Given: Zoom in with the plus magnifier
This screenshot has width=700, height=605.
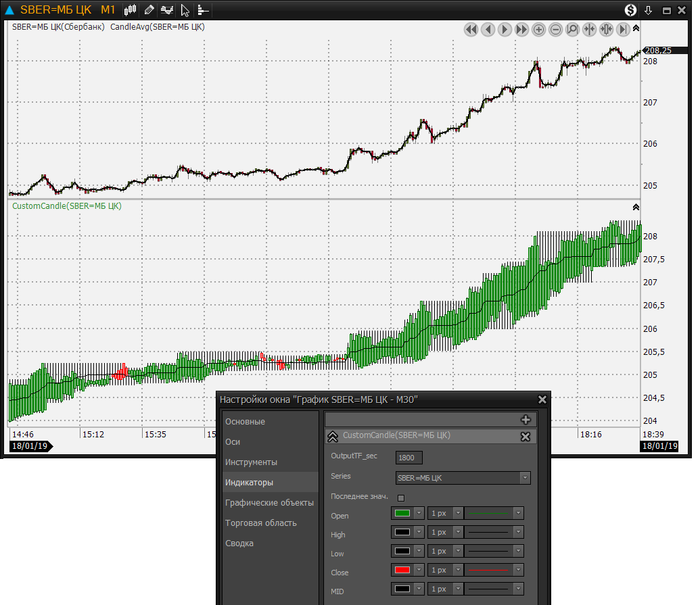Looking at the screenshot, I should point(538,29).
